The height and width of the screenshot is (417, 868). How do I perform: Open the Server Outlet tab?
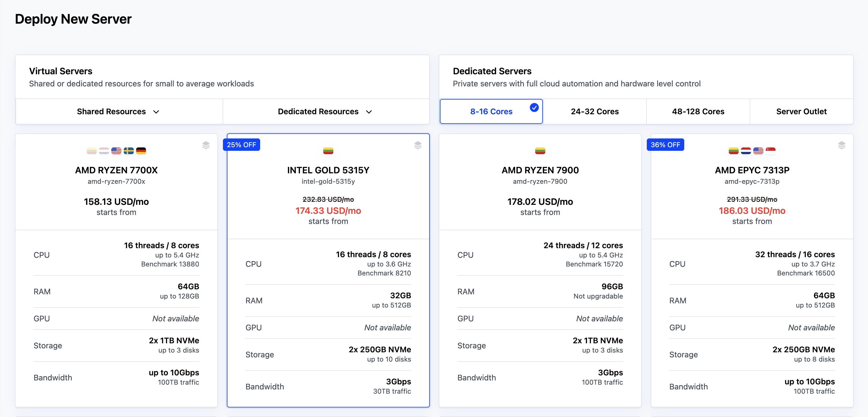pyautogui.click(x=801, y=111)
